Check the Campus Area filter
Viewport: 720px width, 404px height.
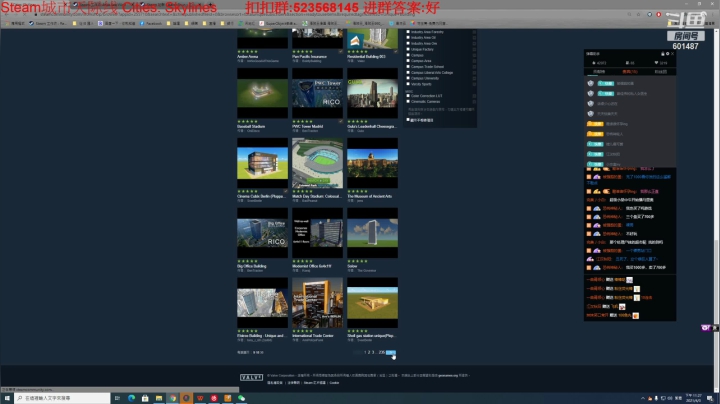click(x=408, y=61)
